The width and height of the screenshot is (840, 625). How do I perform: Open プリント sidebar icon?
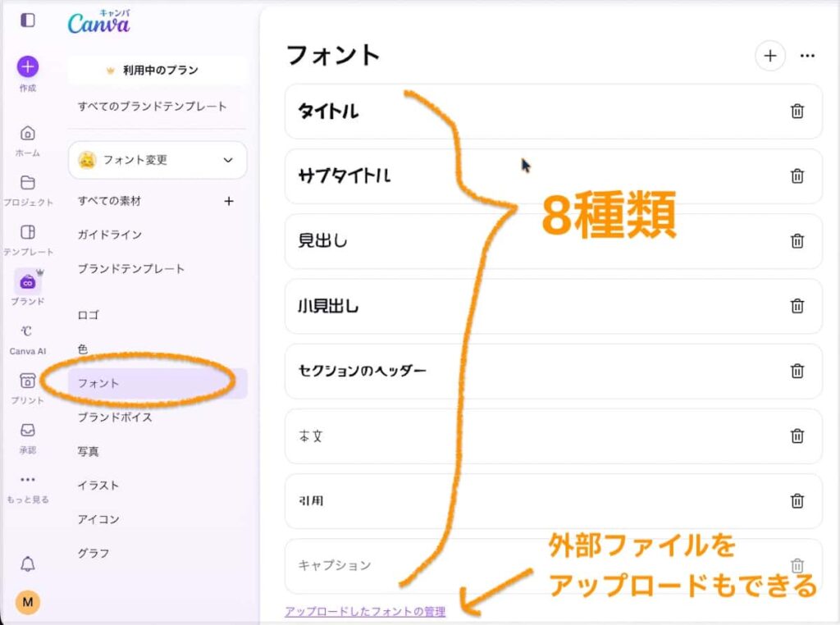coord(28,381)
